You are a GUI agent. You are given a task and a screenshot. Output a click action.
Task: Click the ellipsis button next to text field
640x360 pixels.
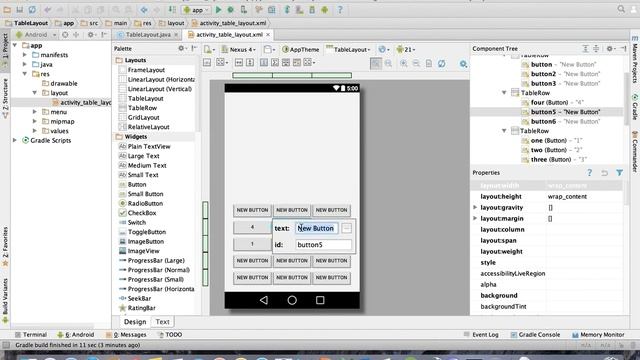[x=347, y=228]
